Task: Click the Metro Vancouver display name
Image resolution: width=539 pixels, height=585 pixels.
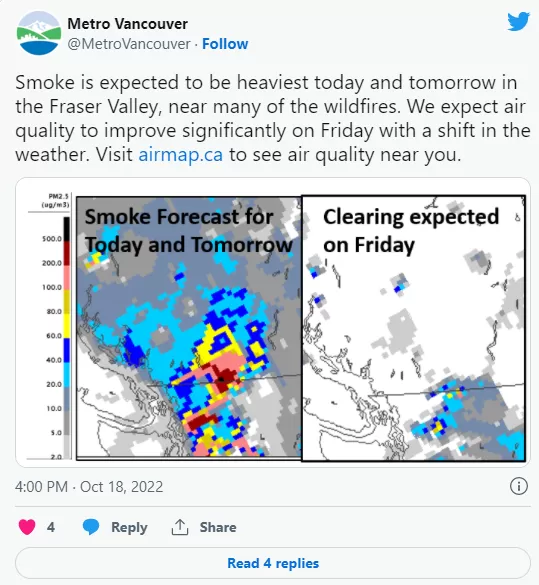Action: (128, 24)
